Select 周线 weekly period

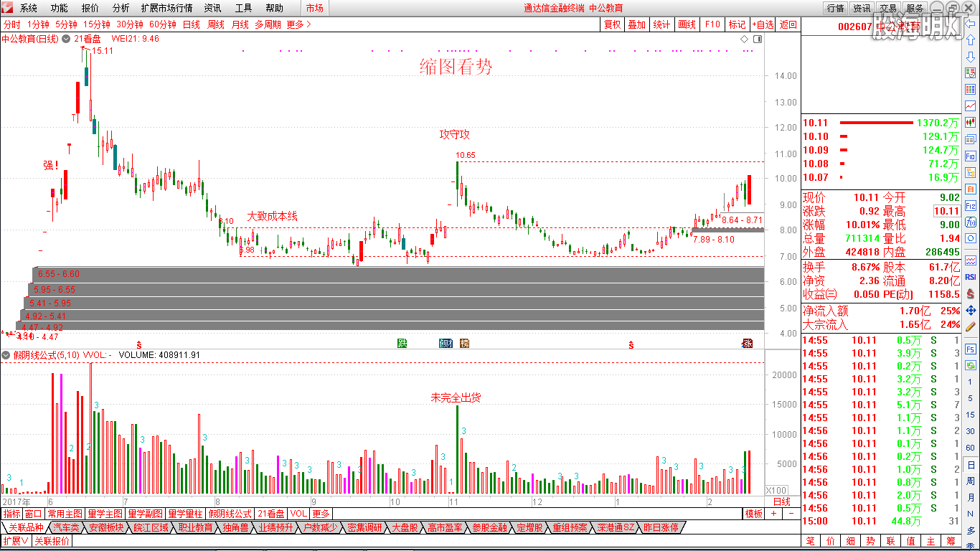(216, 24)
